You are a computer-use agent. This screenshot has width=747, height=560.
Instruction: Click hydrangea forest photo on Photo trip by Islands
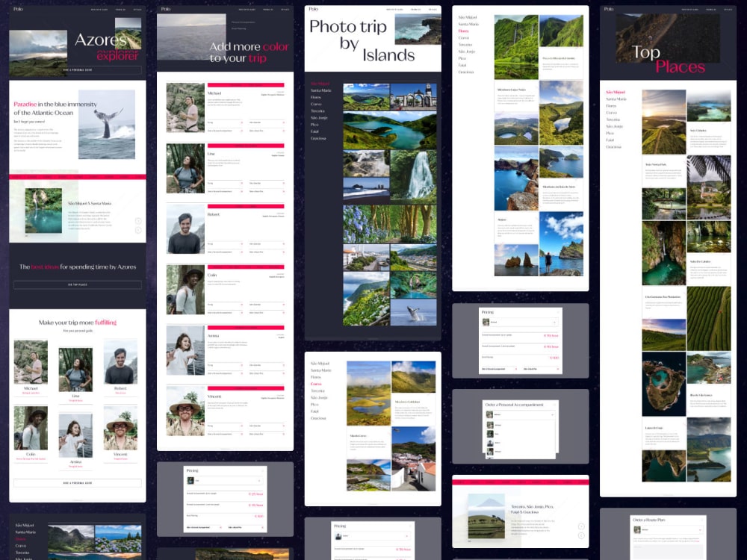click(390, 224)
